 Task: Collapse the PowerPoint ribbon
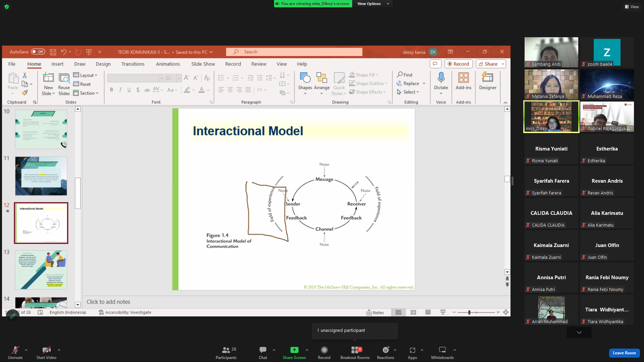click(x=505, y=103)
